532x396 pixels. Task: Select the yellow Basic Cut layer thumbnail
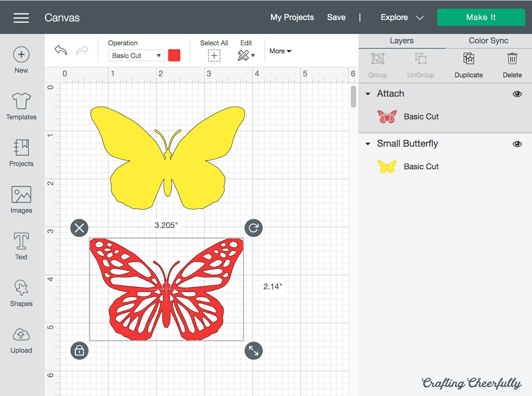pyautogui.click(x=387, y=167)
